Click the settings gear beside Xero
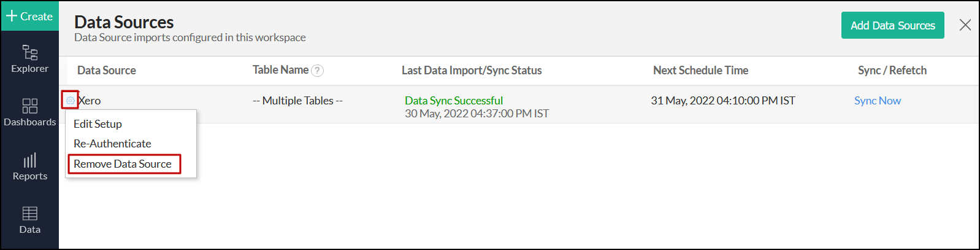980x250 pixels. 70,100
